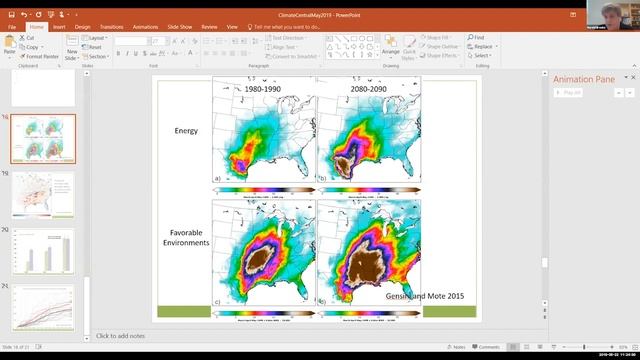Adjust the zoom slider handle
The width and height of the screenshot is (640, 360).
pos(584,347)
